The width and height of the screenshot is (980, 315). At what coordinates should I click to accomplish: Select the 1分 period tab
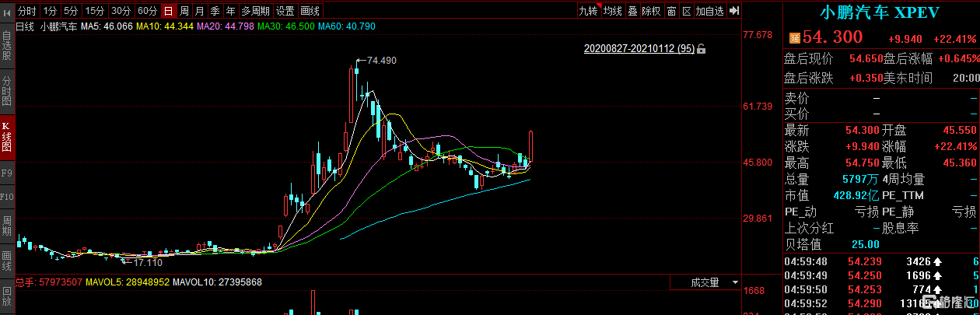pyautogui.click(x=51, y=11)
